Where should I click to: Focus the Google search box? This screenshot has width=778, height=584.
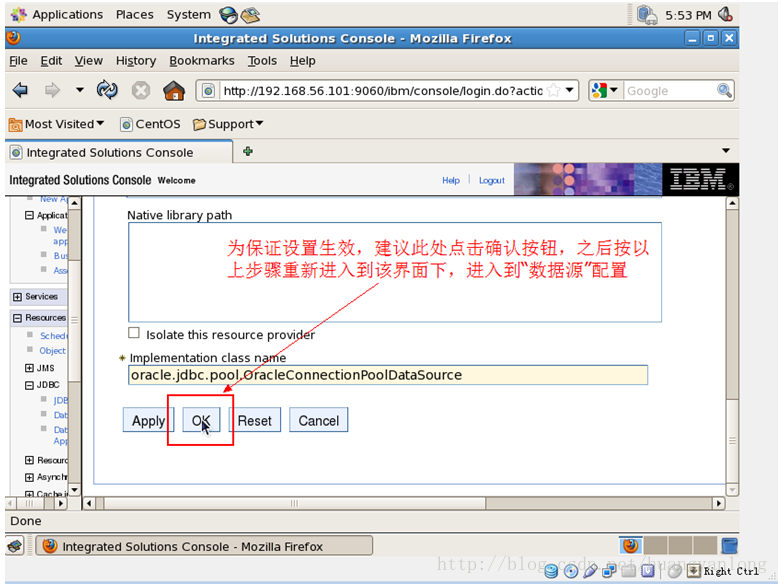click(669, 91)
